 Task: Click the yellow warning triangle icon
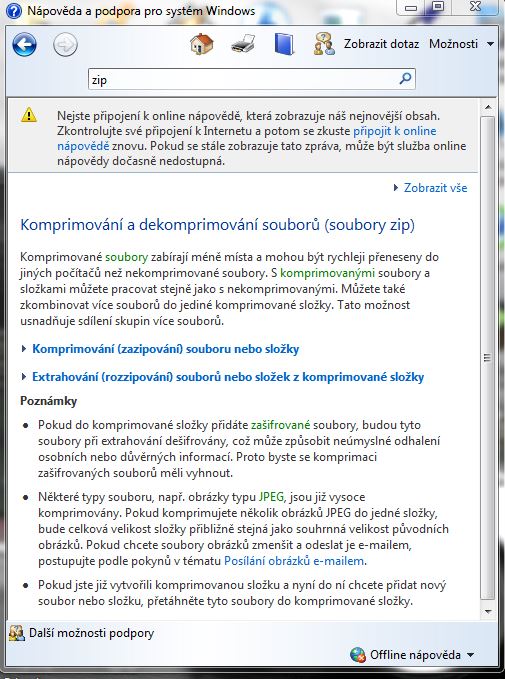[x=29, y=115]
